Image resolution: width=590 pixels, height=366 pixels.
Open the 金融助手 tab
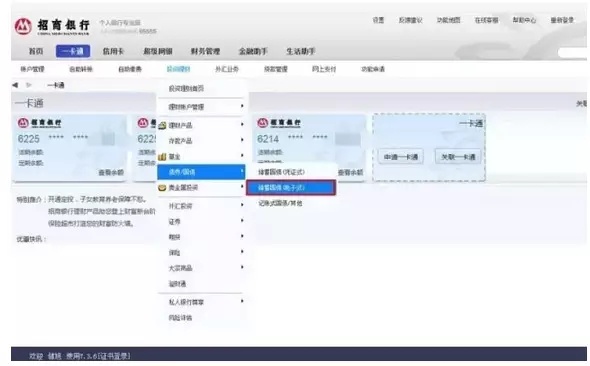coord(253,51)
